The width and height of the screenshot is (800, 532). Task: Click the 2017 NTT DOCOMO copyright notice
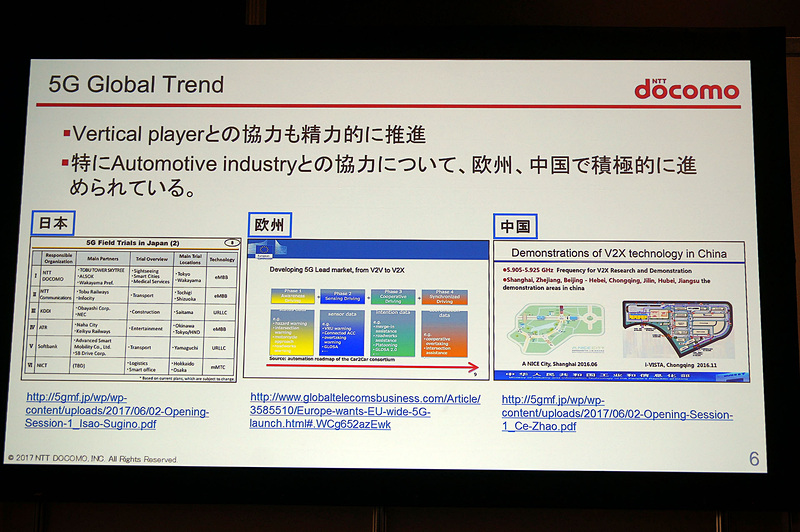pyautogui.click(x=92, y=459)
